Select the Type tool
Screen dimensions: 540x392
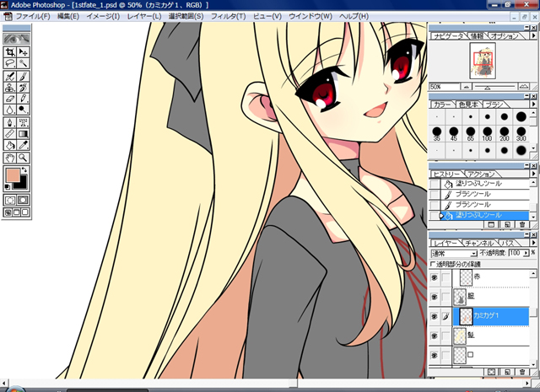tap(23, 122)
